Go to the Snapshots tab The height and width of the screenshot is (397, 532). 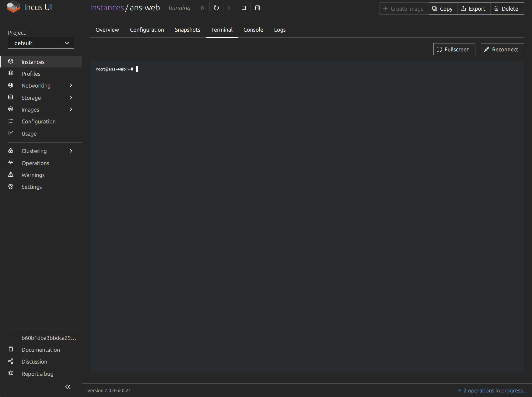[187, 30]
